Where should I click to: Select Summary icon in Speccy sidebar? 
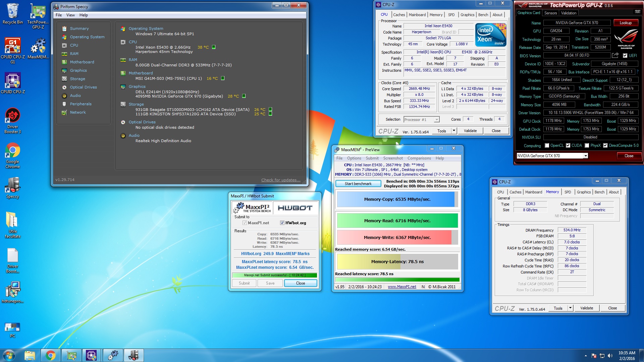64,28
